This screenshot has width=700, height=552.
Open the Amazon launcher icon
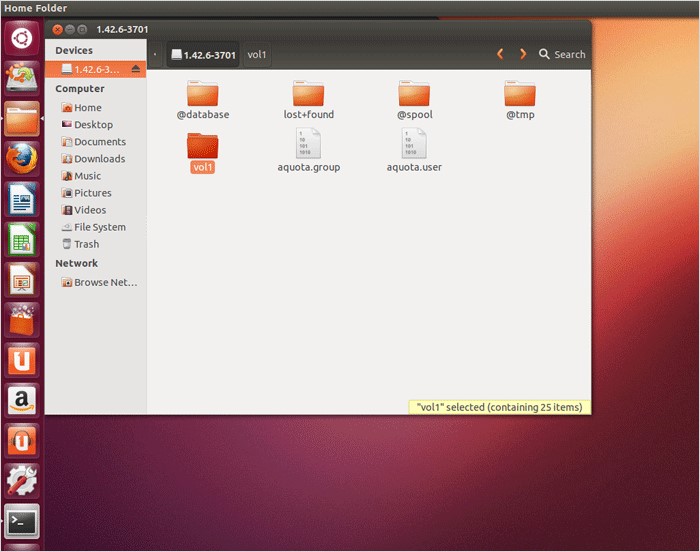(21, 400)
